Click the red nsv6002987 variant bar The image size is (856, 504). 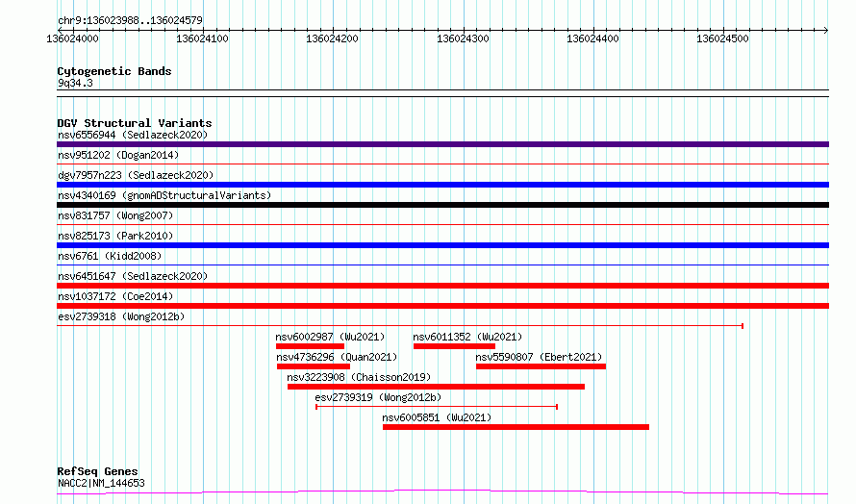310,346
